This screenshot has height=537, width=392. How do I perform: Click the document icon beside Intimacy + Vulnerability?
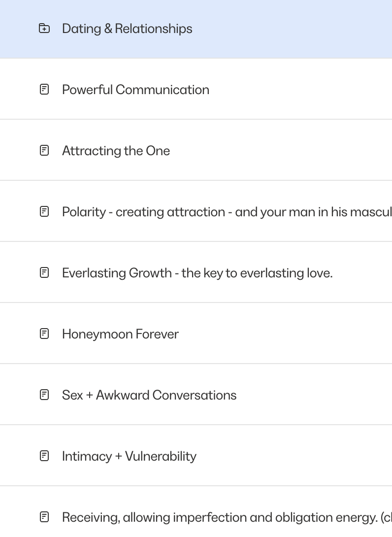(x=44, y=456)
